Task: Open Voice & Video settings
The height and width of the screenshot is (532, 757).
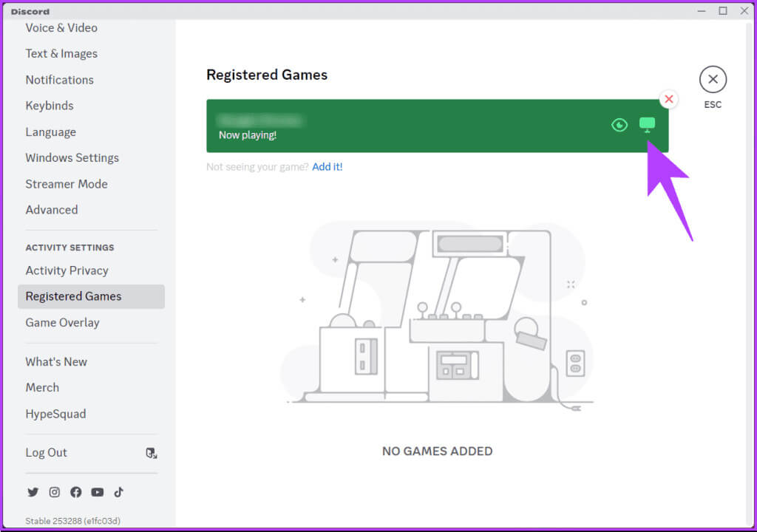Action: click(x=61, y=28)
